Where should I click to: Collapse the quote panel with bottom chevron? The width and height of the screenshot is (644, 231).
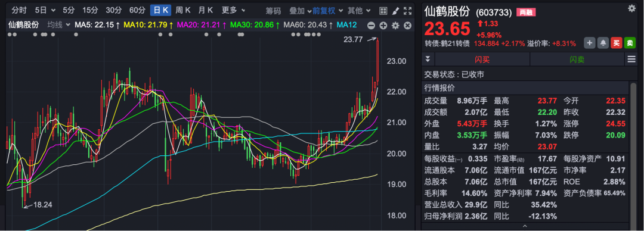[525, 226]
